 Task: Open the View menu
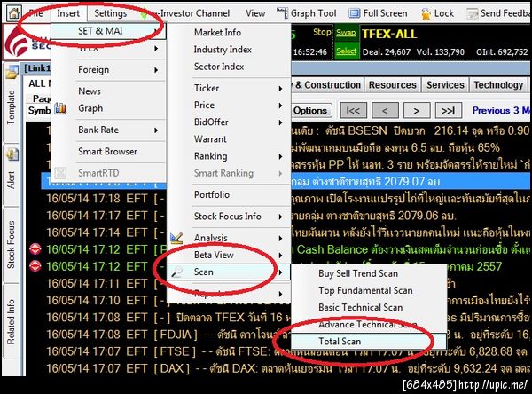pos(255,13)
